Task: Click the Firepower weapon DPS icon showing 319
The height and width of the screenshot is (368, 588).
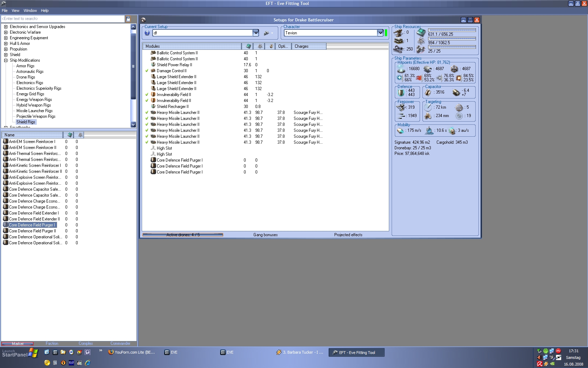Action: [401, 107]
